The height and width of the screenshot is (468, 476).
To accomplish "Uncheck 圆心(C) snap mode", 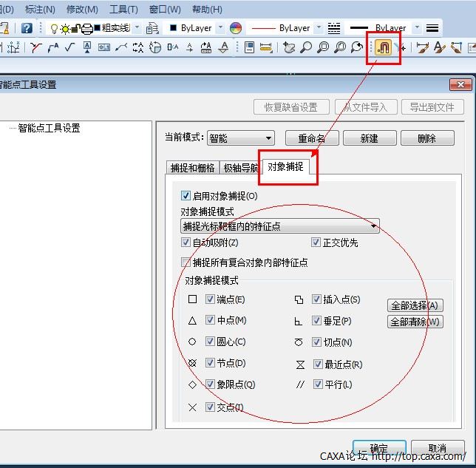I will (x=210, y=341).
